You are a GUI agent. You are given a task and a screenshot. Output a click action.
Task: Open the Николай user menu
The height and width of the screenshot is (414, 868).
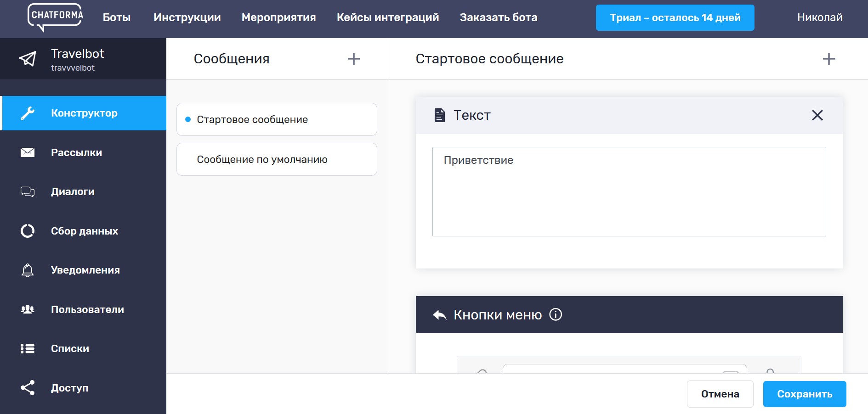[x=819, y=17]
